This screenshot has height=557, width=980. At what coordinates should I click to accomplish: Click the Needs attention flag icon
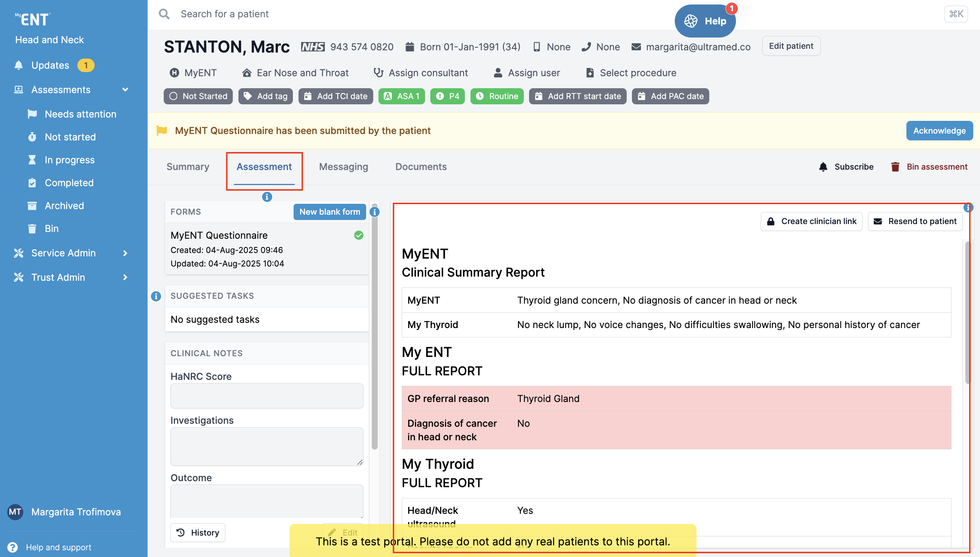[33, 114]
